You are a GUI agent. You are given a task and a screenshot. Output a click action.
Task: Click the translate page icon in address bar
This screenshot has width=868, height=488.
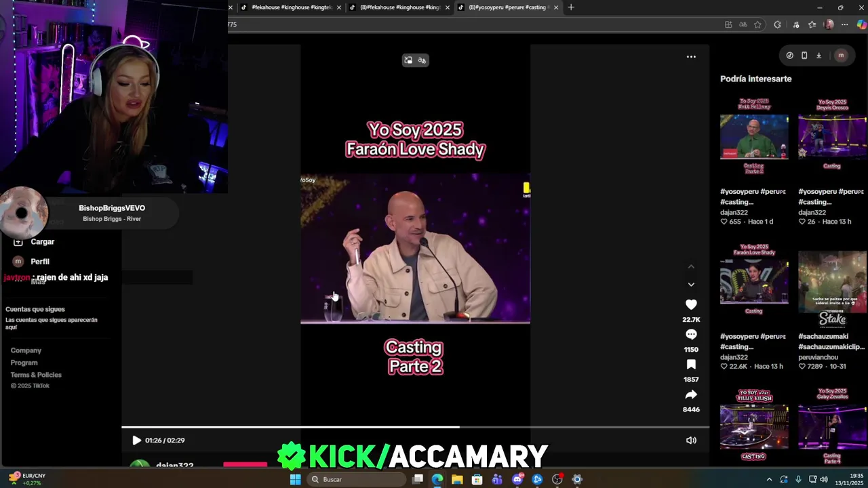[743, 24]
